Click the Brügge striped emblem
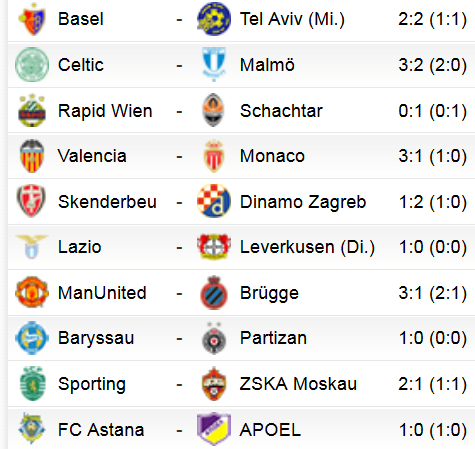The image size is (475, 449). [x=214, y=292]
